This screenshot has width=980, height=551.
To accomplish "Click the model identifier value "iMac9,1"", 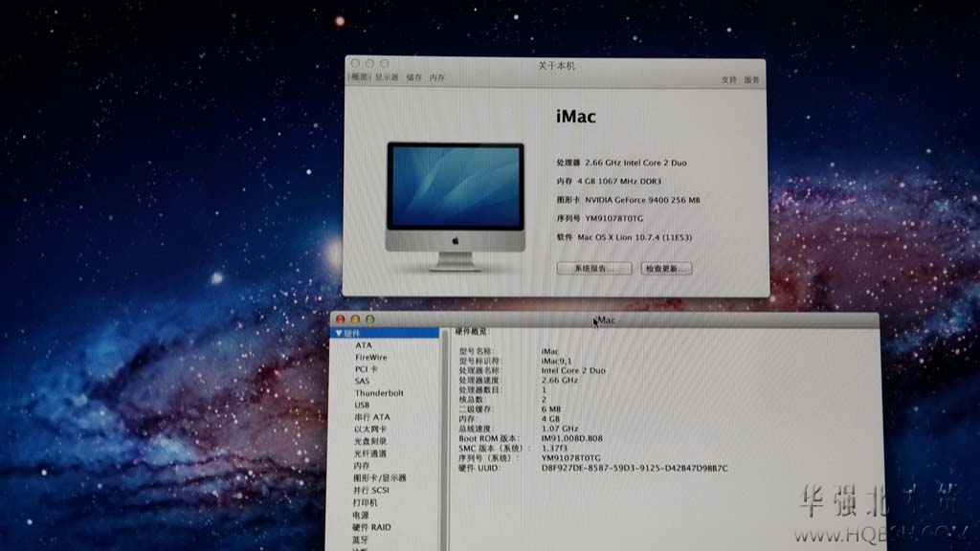I will pyautogui.click(x=556, y=361).
